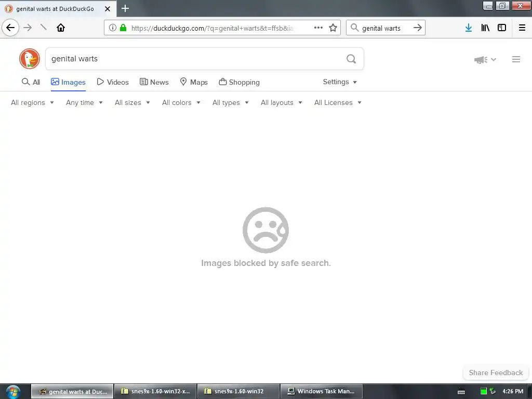The height and width of the screenshot is (399, 532).
Task: Click the megaphone announcements icon
Action: click(481, 60)
